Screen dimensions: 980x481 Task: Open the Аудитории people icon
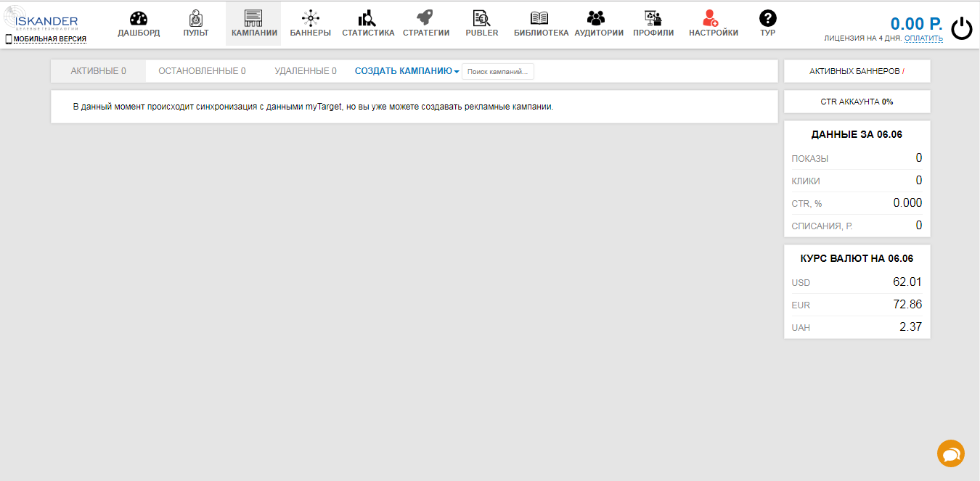pos(596,18)
